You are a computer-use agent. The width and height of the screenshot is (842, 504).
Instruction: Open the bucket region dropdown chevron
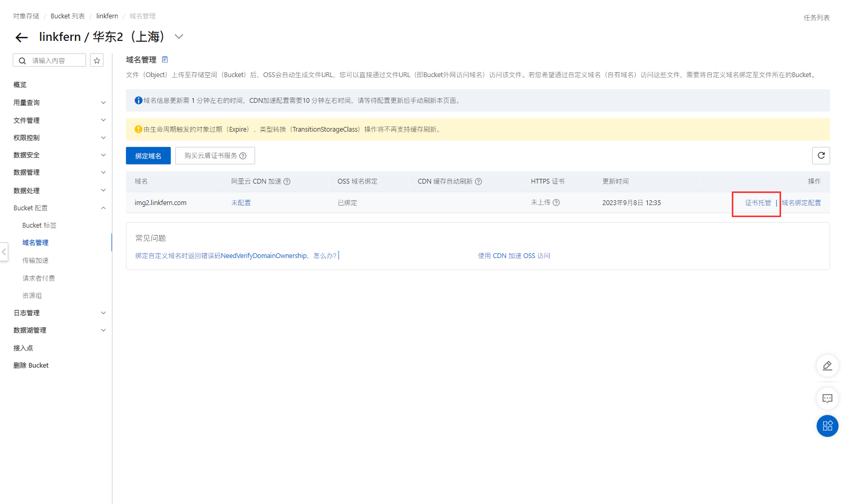[179, 37]
